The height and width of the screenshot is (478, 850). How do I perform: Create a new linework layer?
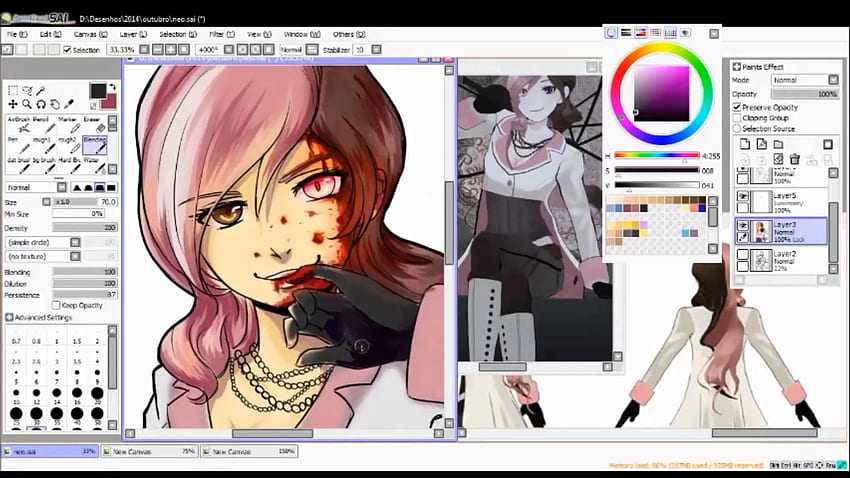(x=762, y=144)
